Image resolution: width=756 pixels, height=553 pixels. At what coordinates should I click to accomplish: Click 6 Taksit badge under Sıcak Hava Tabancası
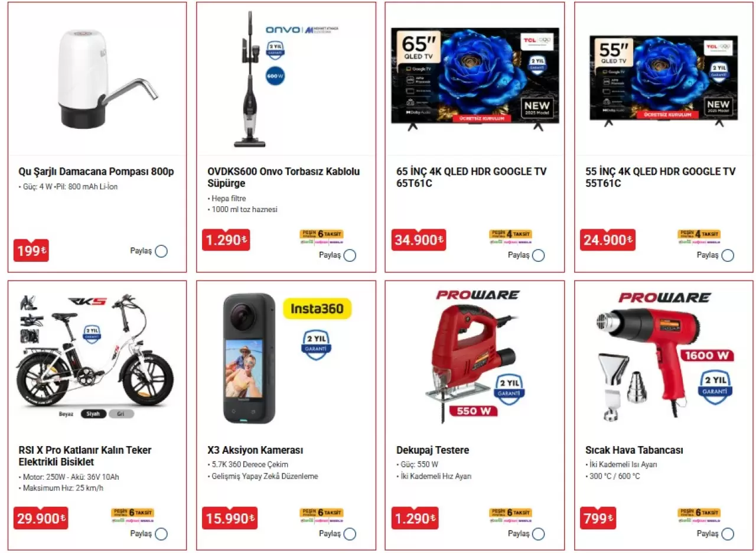click(699, 512)
